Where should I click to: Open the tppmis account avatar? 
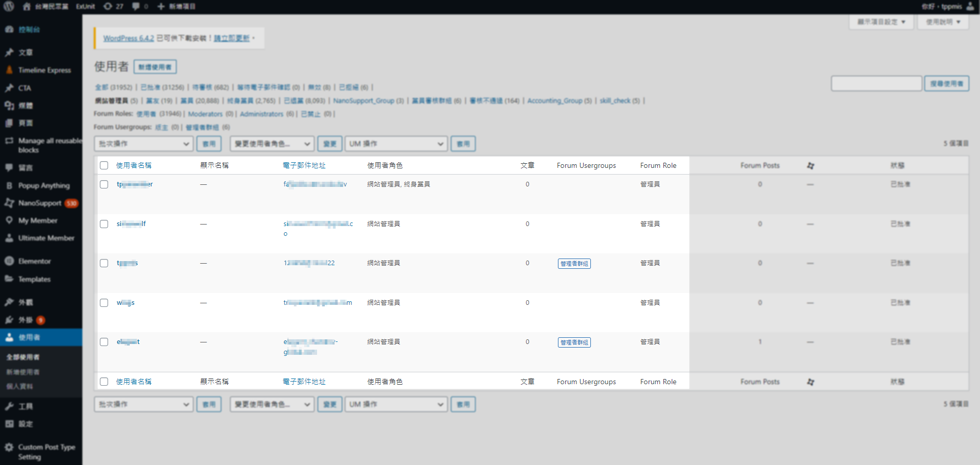coord(970,6)
